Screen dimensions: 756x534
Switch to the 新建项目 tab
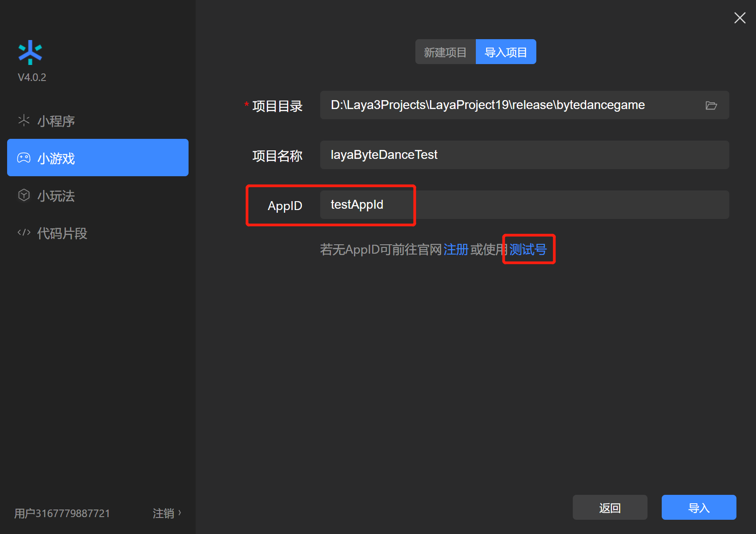click(445, 52)
